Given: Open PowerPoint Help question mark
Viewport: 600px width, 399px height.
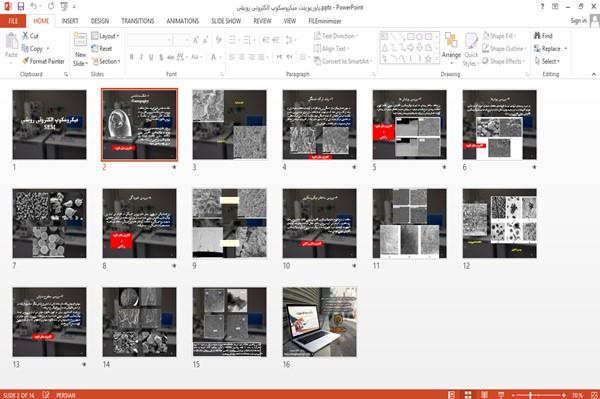Looking at the screenshot, I should [542, 7].
